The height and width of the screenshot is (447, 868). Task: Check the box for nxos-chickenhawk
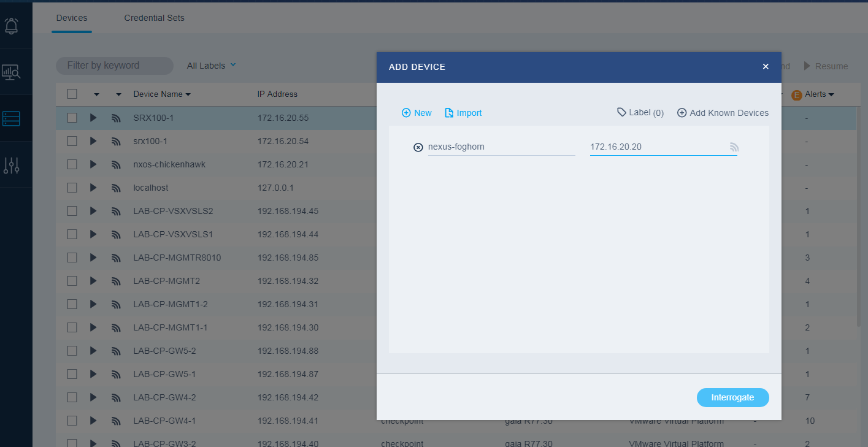[x=72, y=164]
